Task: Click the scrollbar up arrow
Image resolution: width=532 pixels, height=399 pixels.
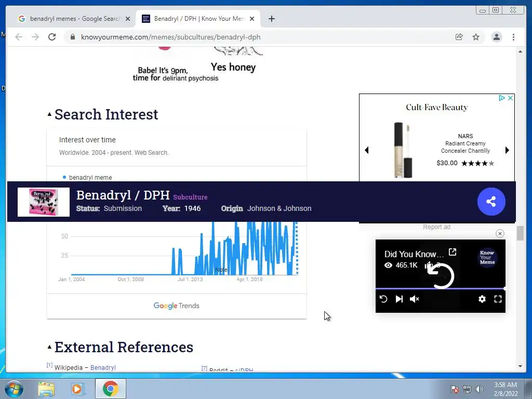Action: 520,51
